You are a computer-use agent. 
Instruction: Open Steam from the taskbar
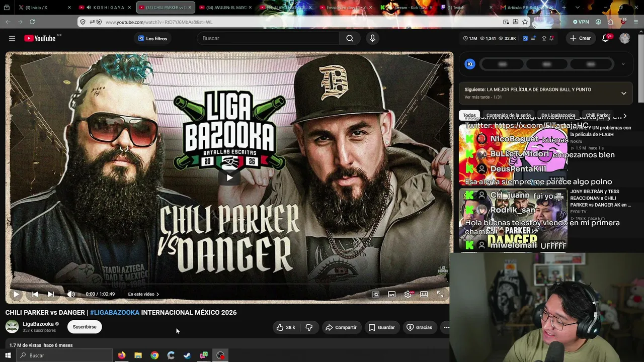(187, 355)
